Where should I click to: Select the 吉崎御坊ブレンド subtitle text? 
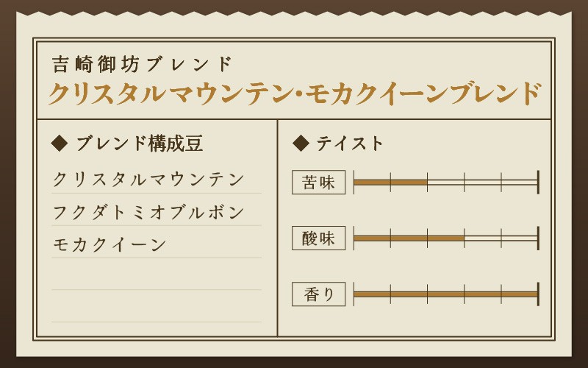click(143, 64)
